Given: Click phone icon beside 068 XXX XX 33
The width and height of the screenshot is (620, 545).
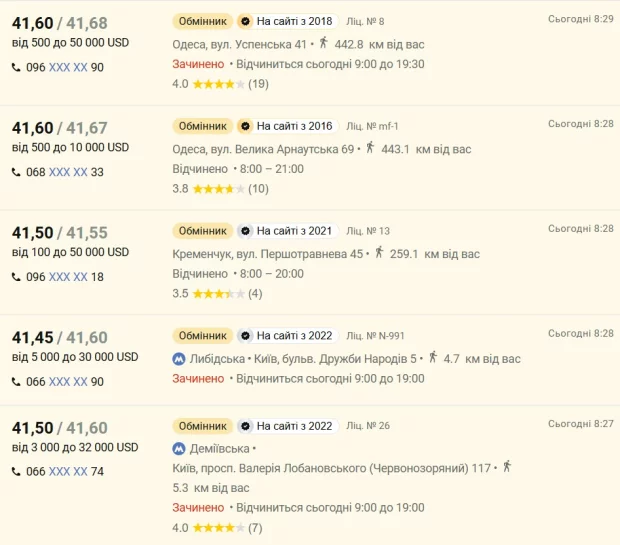Looking at the screenshot, I should (x=16, y=172).
